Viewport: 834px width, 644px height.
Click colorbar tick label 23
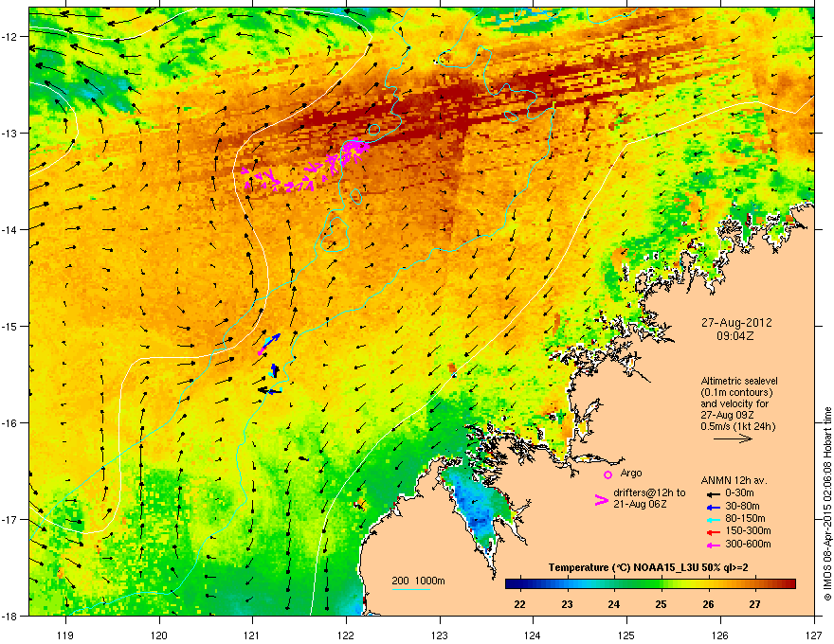pos(567,604)
